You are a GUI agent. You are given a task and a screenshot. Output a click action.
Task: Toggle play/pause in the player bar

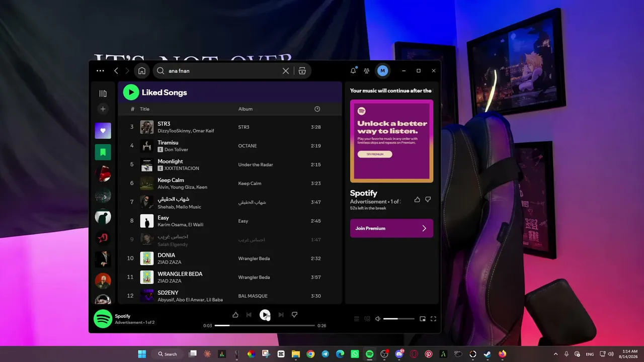coord(265,315)
